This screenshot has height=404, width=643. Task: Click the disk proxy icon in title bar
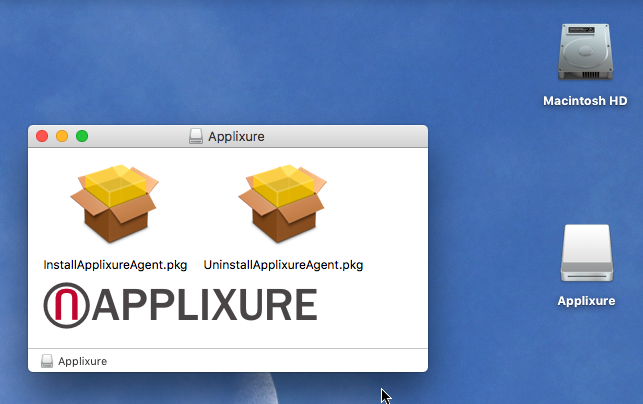196,136
